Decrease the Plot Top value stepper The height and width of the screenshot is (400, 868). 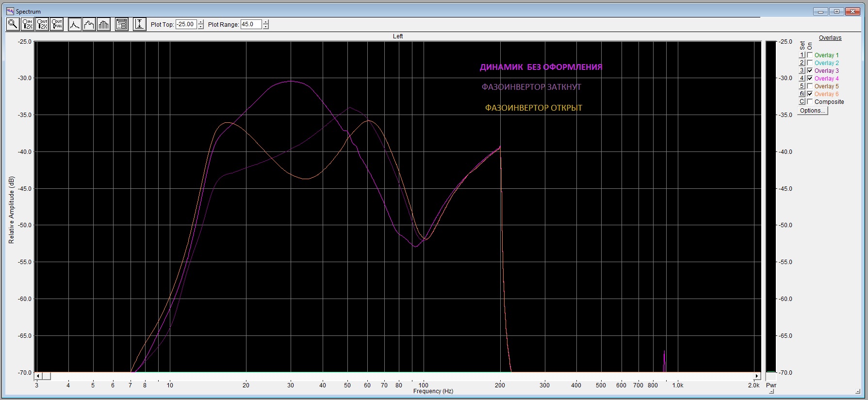coord(201,27)
